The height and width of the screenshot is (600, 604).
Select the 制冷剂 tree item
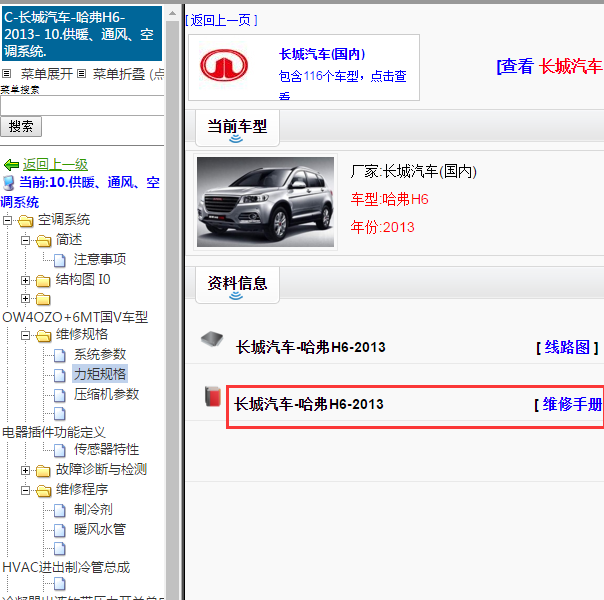click(93, 509)
